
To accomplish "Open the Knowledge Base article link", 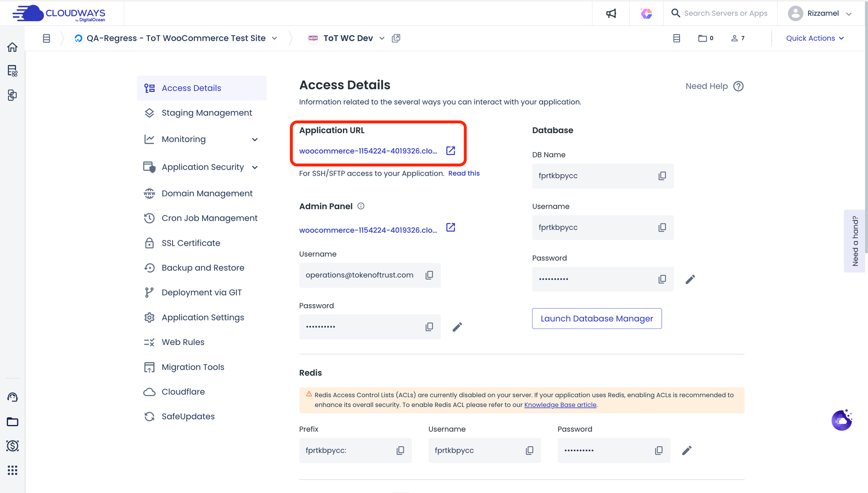I will pyautogui.click(x=560, y=405).
